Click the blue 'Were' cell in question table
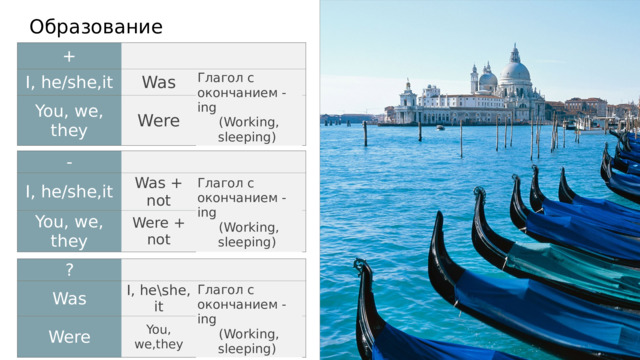Image resolution: width=640 pixels, height=360 pixels. coord(69,337)
